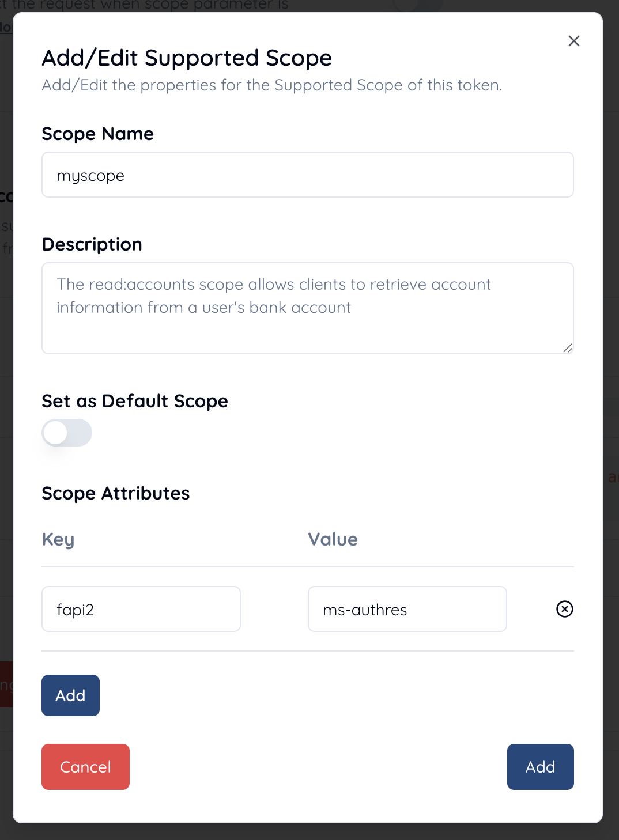619x840 pixels.
Task: Edit the attribute value field showing ms-authres
Action: coord(407,609)
